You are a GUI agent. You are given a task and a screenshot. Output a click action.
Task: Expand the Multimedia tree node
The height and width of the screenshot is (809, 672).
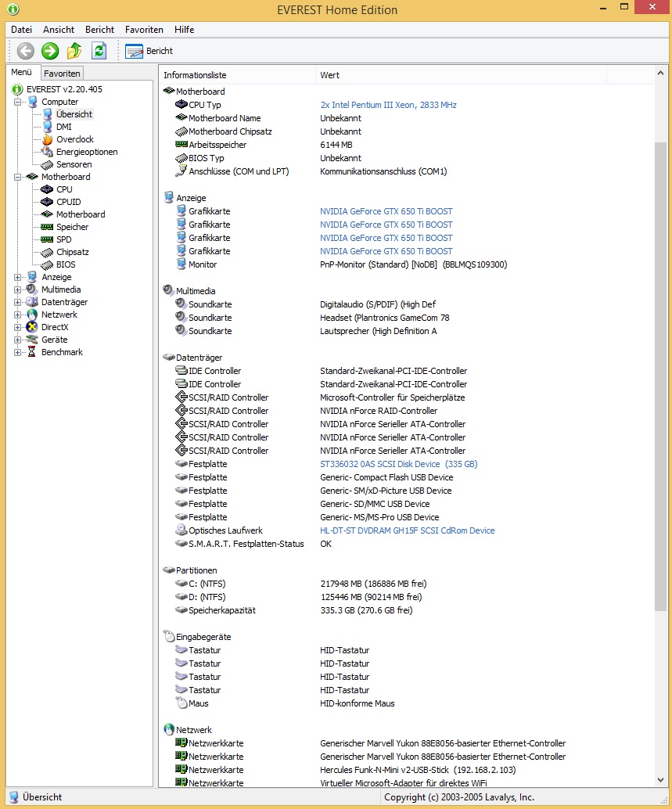(x=17, y=289)
